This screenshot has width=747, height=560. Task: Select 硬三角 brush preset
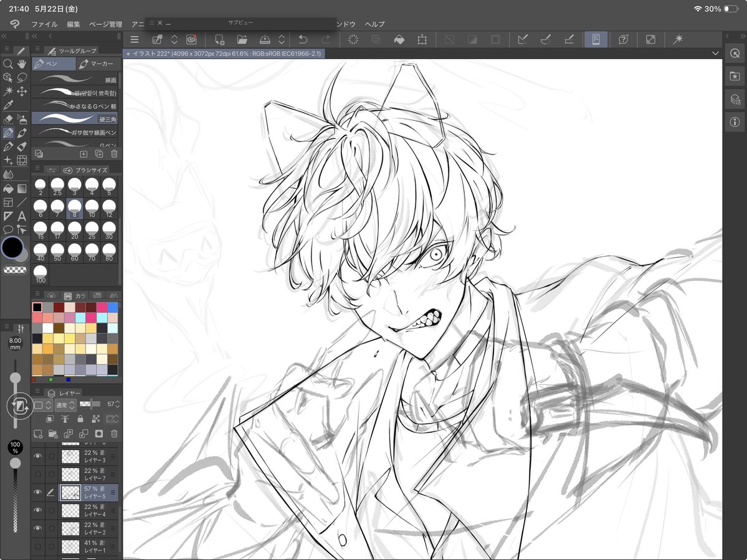75,118
